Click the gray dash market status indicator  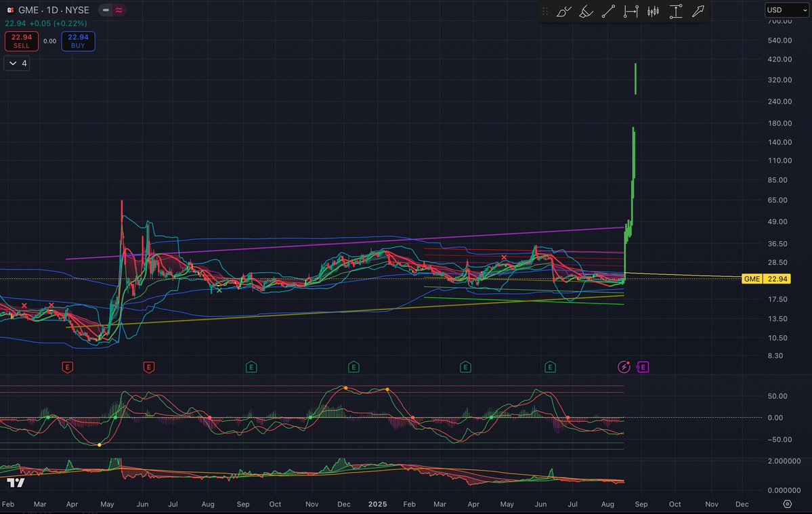106,10
